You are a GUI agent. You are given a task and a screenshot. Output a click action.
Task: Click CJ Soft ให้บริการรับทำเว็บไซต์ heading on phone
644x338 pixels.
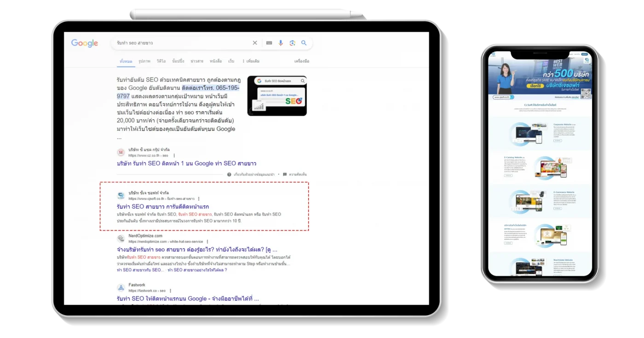click(x=540, y=105)
